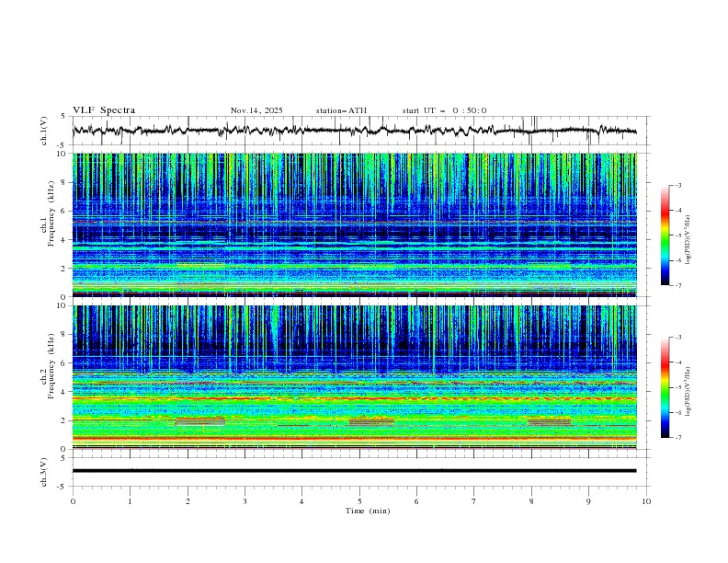Select the station=ATH label
The width and height of the screenshot is (728, 563).
pos(341,110)
